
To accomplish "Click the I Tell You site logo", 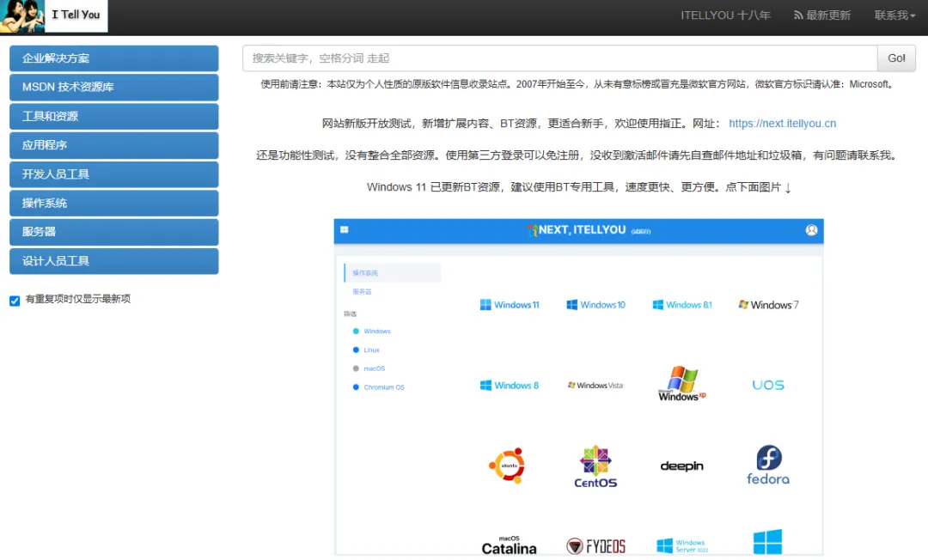I will pyautogui.click(x=54, y=15).
